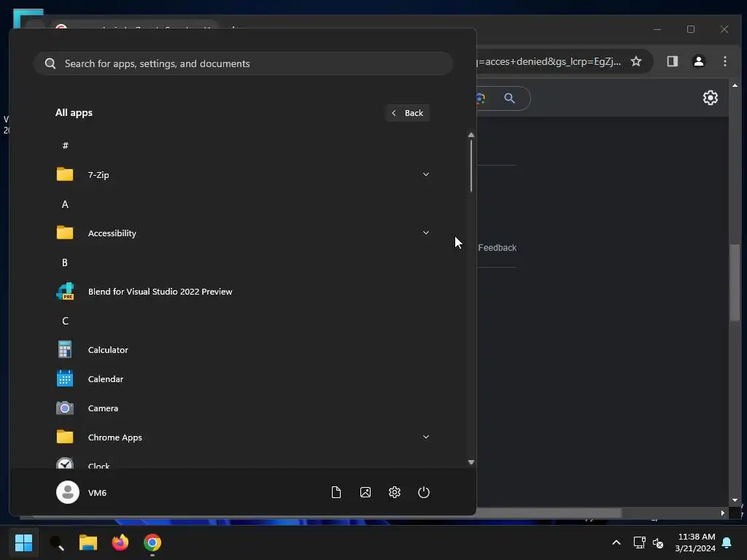Open the Documents icon in Start footer
Viewport: 747px width, 560px height.
click(x=336, y=492)
